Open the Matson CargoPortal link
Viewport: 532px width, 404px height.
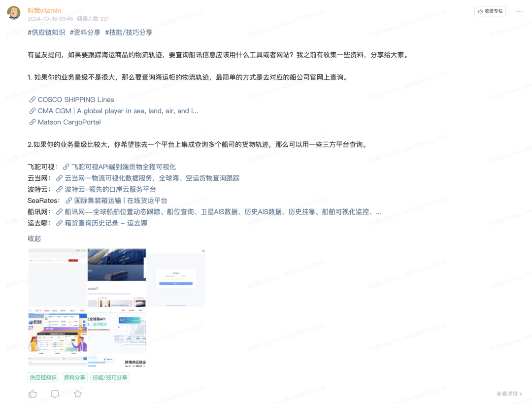(x=69, y=122)
